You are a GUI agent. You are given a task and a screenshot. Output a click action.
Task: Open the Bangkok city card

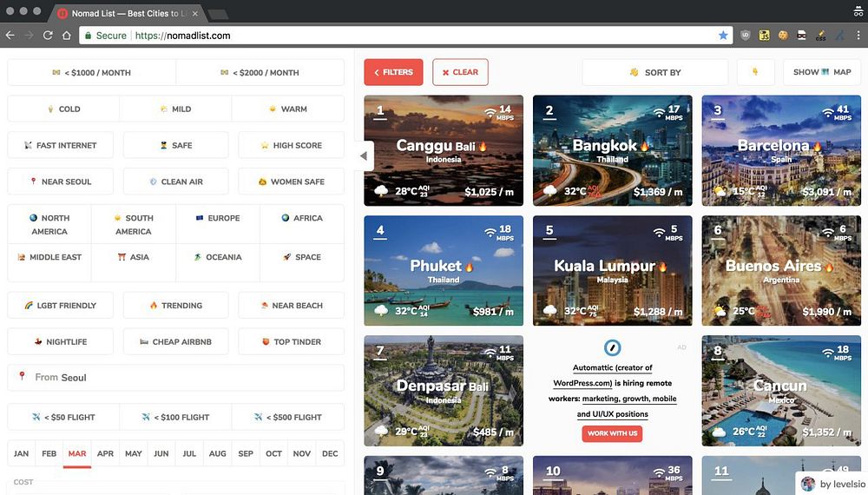coord(612,150)
